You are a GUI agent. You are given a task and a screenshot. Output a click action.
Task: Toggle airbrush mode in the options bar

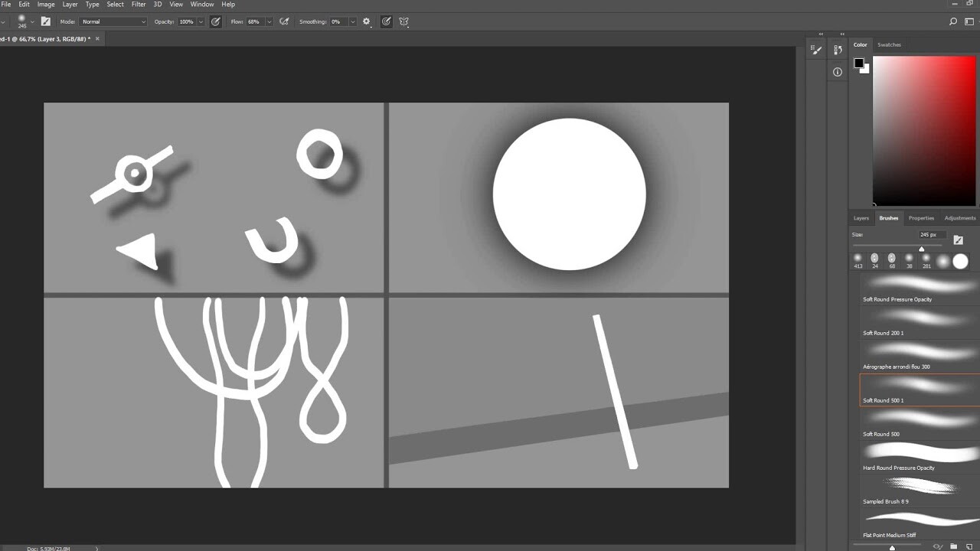point(284,21)
